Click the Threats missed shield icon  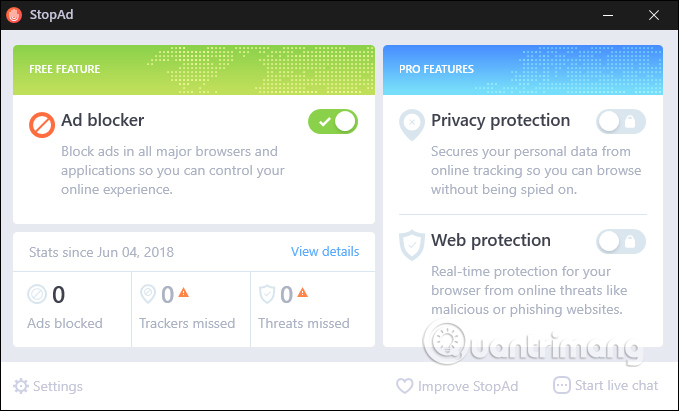click(x=267, y=294)
